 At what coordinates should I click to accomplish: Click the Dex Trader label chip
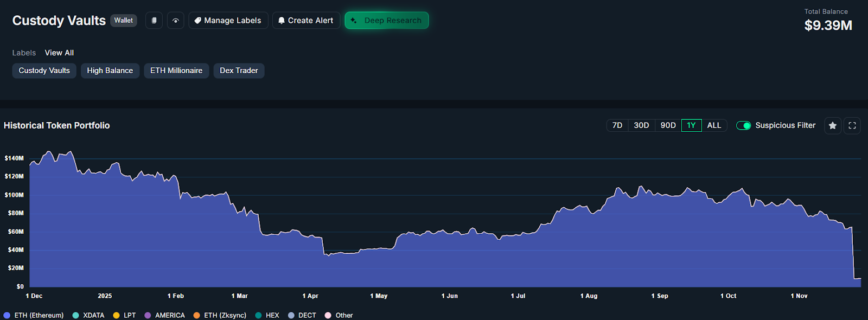click(239, 71)
